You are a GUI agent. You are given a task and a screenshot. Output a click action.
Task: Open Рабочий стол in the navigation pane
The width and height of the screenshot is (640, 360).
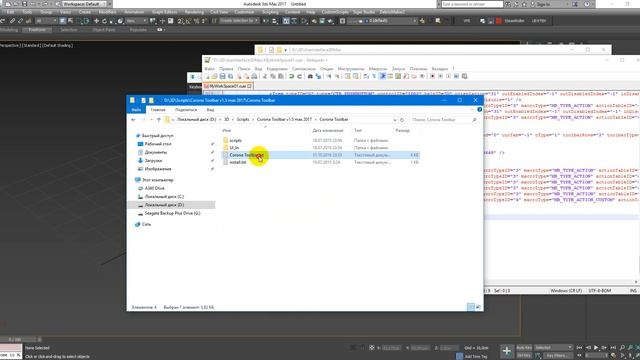(x=158, y=144)
